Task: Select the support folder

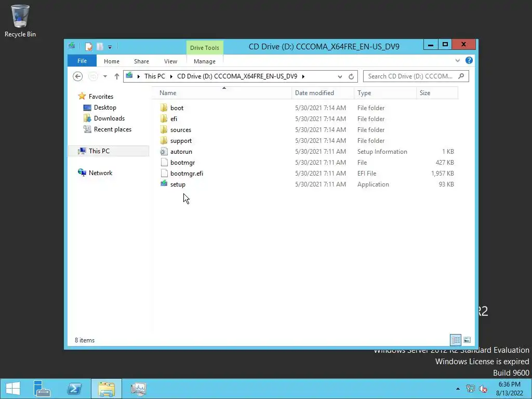Action: pyautogui.click(x=181, y=141)
